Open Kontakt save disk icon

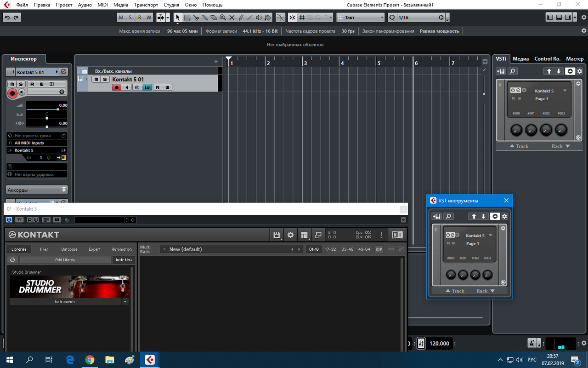(277, 235)
